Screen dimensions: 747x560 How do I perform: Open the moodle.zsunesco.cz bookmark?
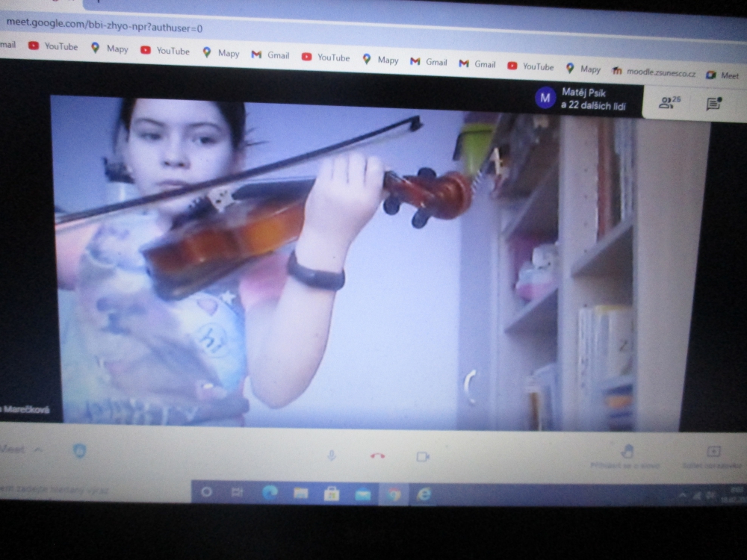(654, 72)
